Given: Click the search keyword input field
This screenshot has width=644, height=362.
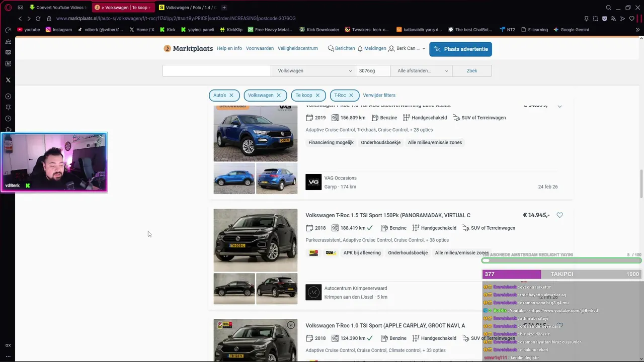Looking at the screenshot, I should pos(216,71).
